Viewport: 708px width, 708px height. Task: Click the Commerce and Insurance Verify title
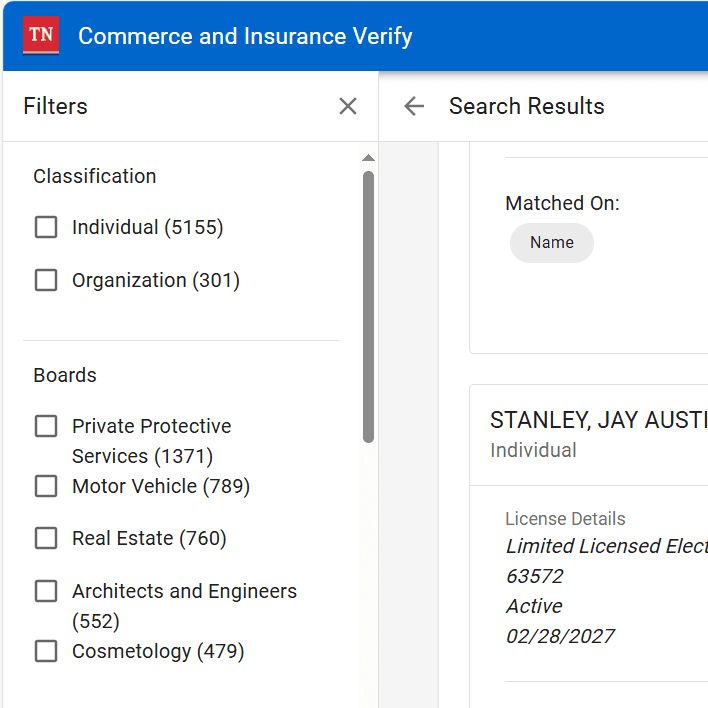[x=245, y=36]
